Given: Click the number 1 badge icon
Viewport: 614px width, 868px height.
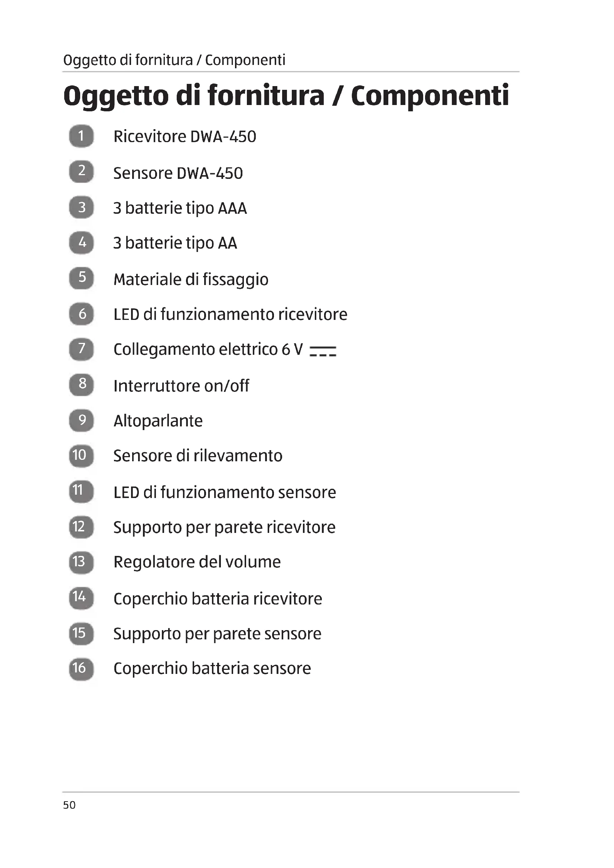Looking at the screenshot, I should point(81,136).
